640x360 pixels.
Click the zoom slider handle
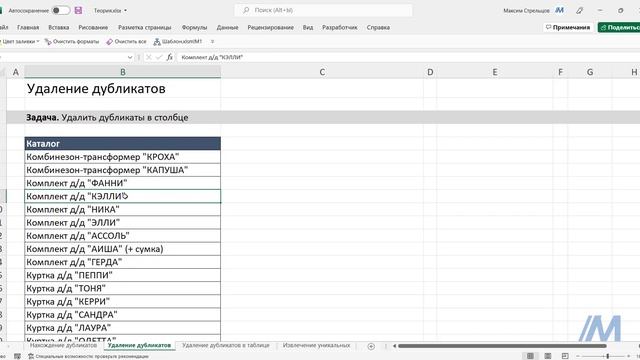tap(607, 356)
